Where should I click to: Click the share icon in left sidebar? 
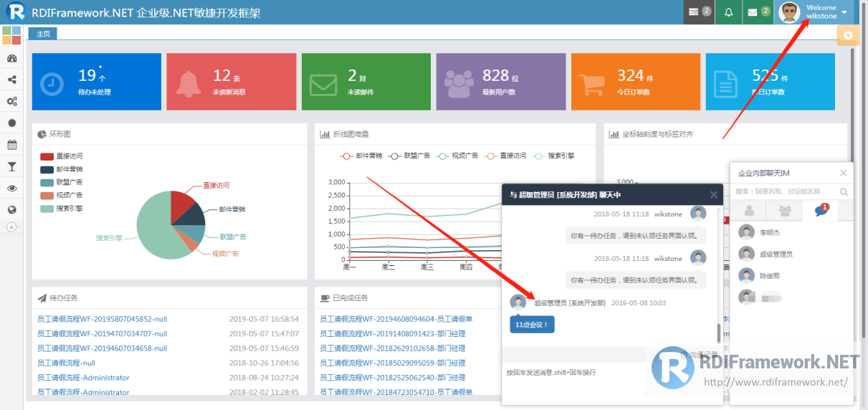pos(11,80)
